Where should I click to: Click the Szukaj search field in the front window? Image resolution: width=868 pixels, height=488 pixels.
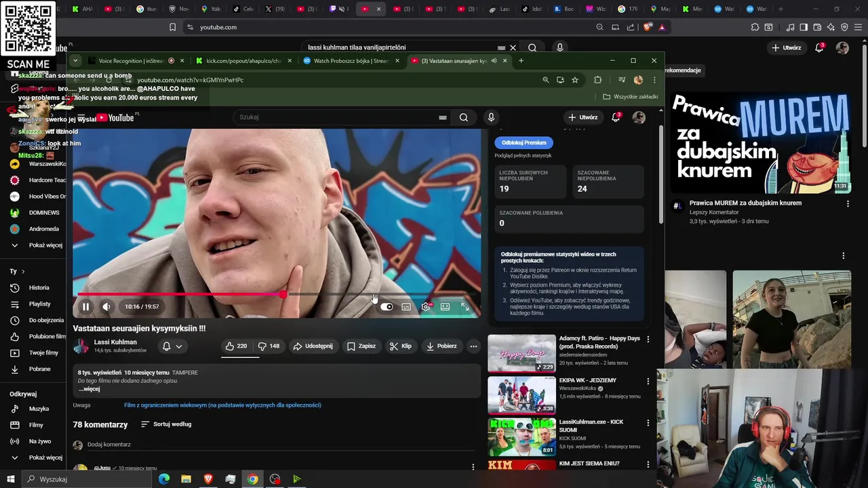click(x=336, y=117)
